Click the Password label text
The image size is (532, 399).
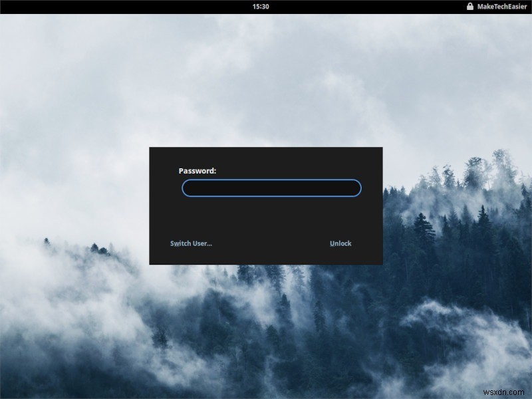(198, 170)
